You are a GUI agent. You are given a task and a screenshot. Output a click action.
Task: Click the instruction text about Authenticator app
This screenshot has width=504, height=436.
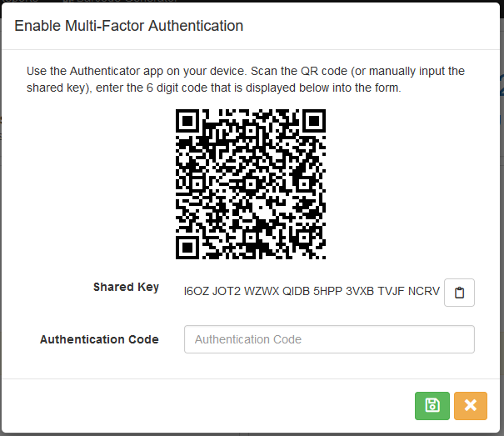[x=246, y=79]
